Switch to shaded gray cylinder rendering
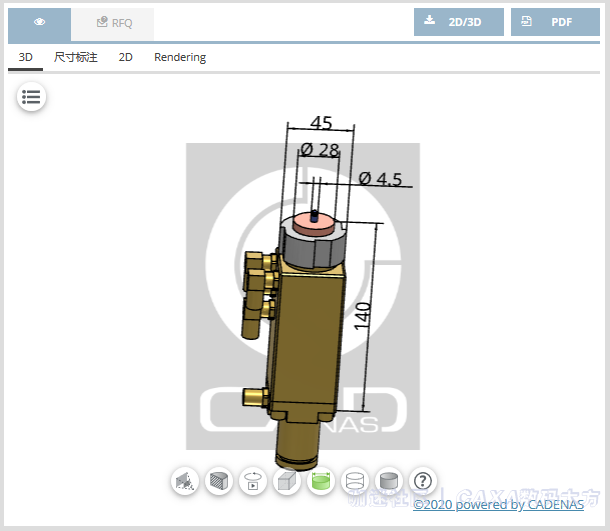 point(389,481)
